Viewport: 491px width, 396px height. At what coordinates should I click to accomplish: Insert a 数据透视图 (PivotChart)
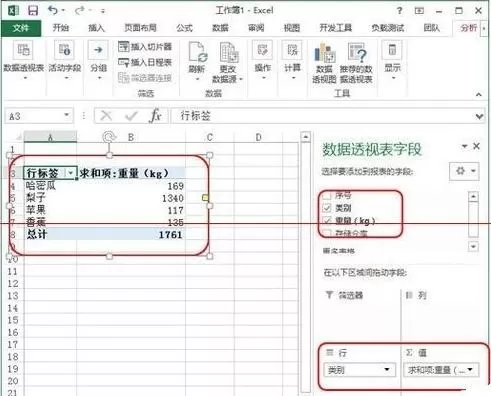324,63
